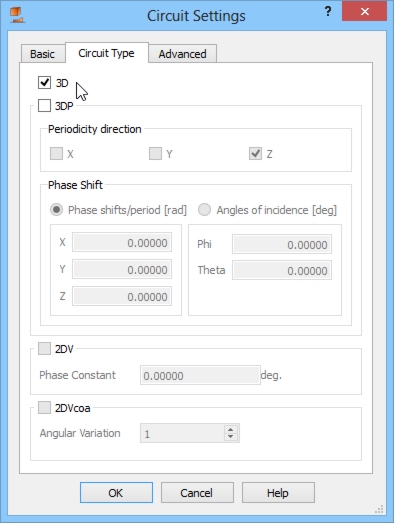Decrease Angular Variation with down arrow
396x525 pixels.
[230, 437]
